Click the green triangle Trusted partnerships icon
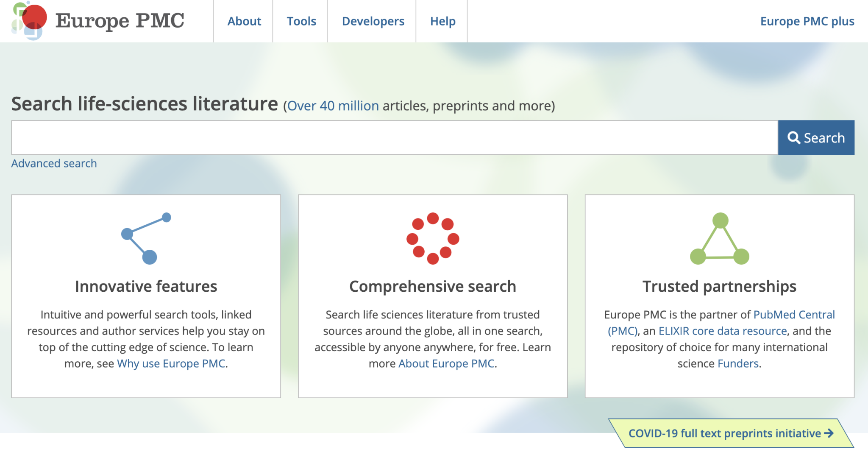The height and width of the screenshot is (455, 868). coord(719,240)
